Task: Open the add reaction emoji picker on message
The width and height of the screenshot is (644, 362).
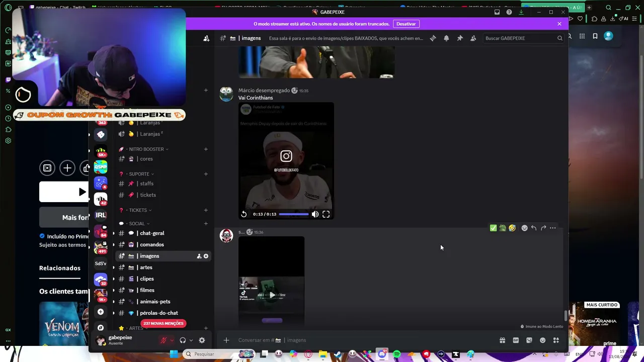Action: click(524, 228)
